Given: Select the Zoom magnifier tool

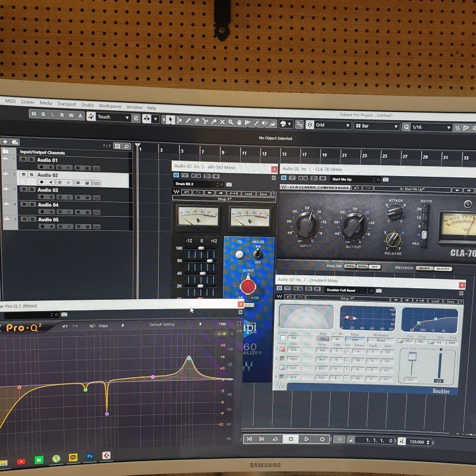Looking at the screenshot, I should (231, 122).
